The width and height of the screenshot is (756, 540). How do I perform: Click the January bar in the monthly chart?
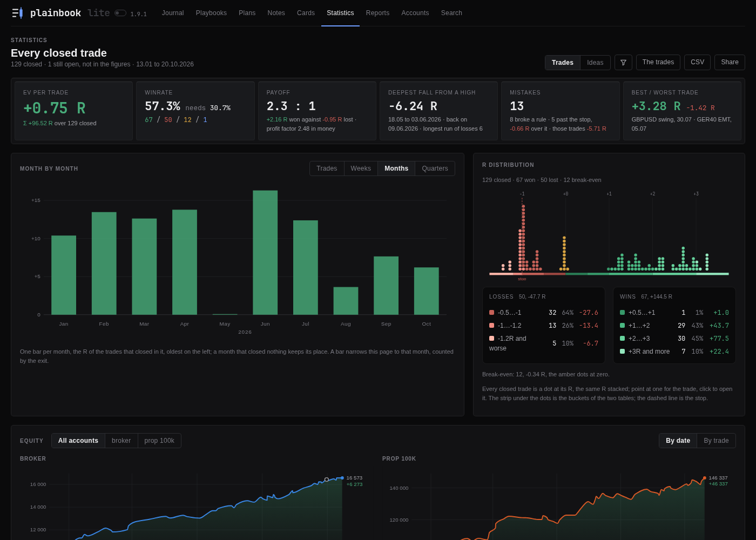point(64,275)
